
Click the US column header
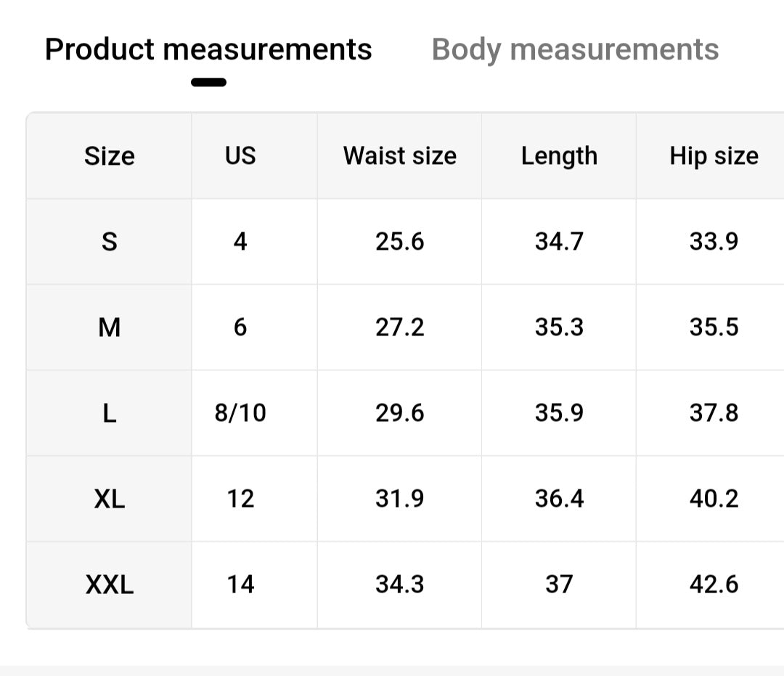pyautogui.click(x=240, y=156)
